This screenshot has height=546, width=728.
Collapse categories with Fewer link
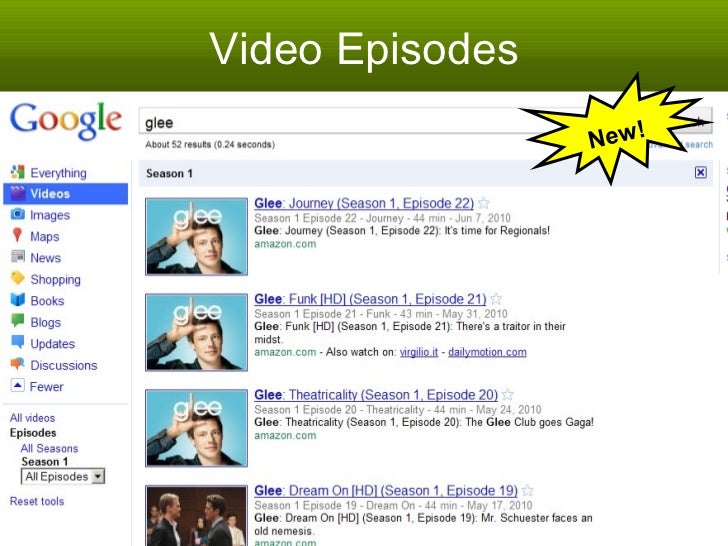[x=46, y=387]
